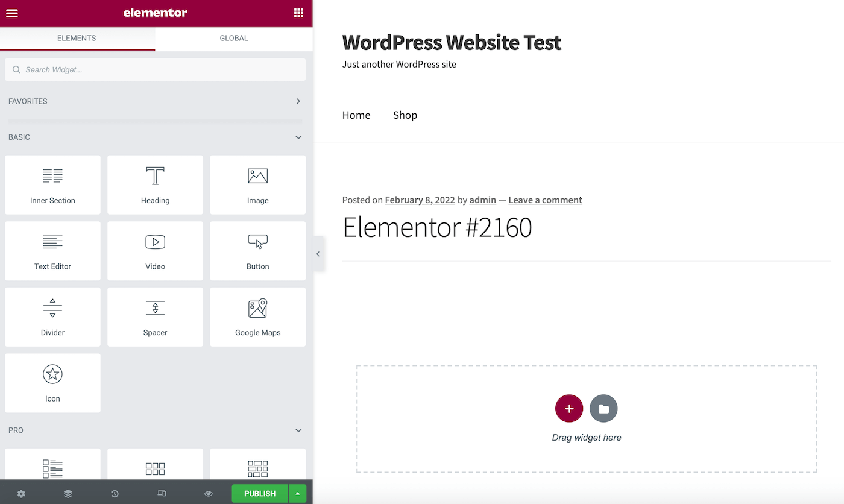
Task: Toggle responsive mode view
Action: (162, 493)
